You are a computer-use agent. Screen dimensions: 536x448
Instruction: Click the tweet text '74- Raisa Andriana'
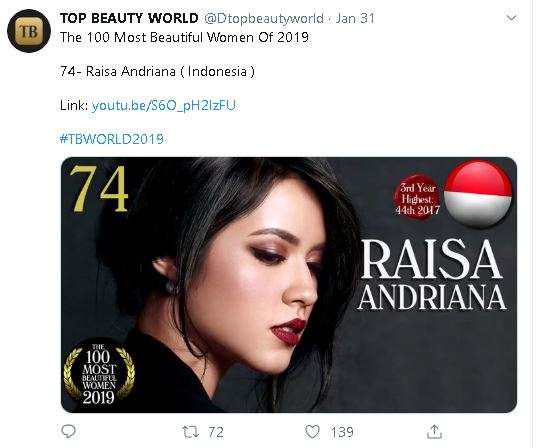(118, 71)
